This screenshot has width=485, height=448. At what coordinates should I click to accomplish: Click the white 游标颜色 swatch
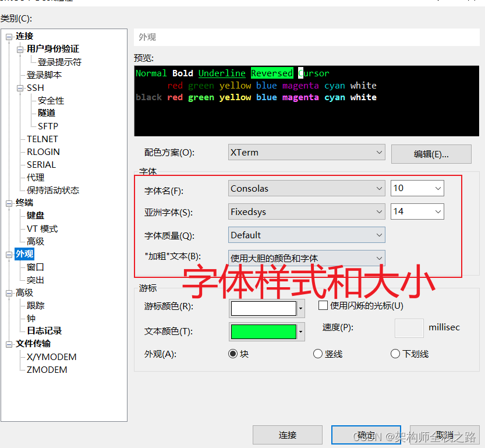(264, 308)
